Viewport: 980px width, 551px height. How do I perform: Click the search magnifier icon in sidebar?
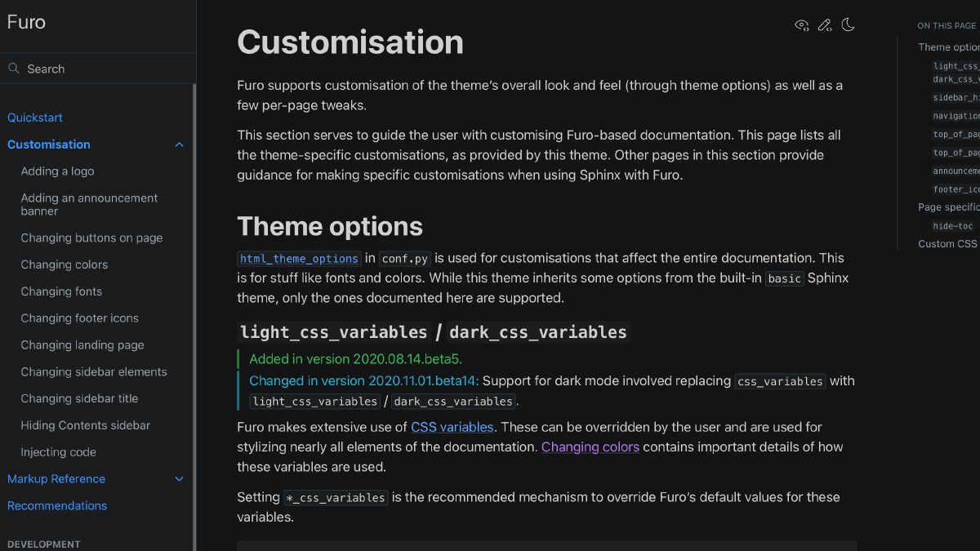point(14,69)
